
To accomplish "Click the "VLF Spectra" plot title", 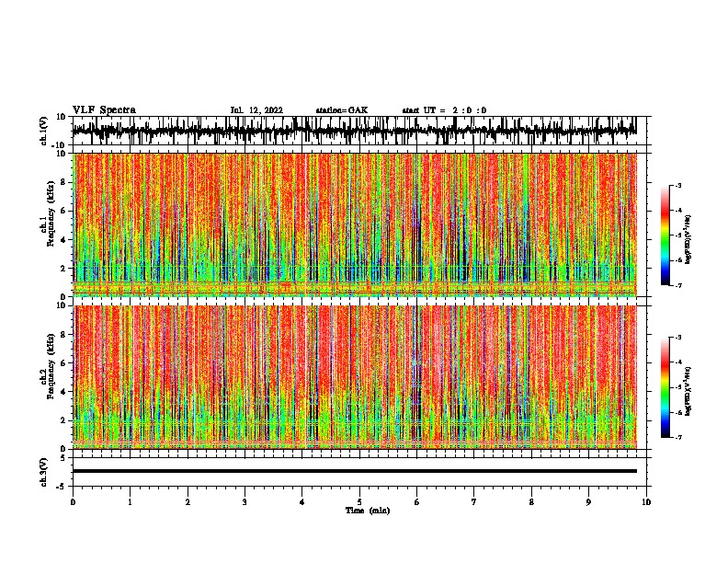I will (104, 110).
